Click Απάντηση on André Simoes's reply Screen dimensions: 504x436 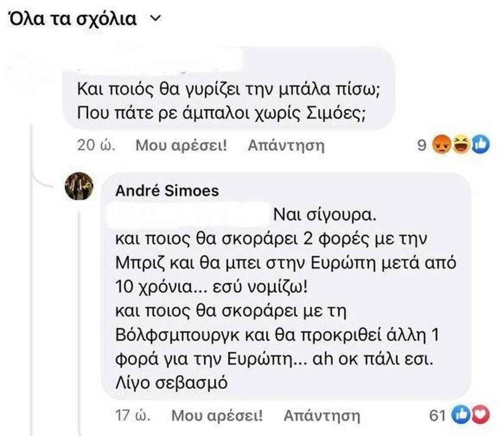click(x=322, y=415)
